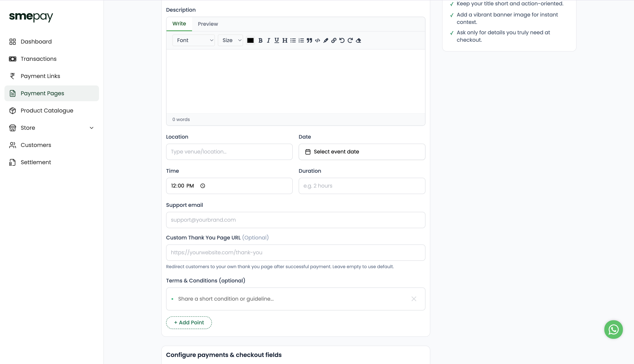
Task: Open the Size dropdown
Action: [x=230, y=40]
